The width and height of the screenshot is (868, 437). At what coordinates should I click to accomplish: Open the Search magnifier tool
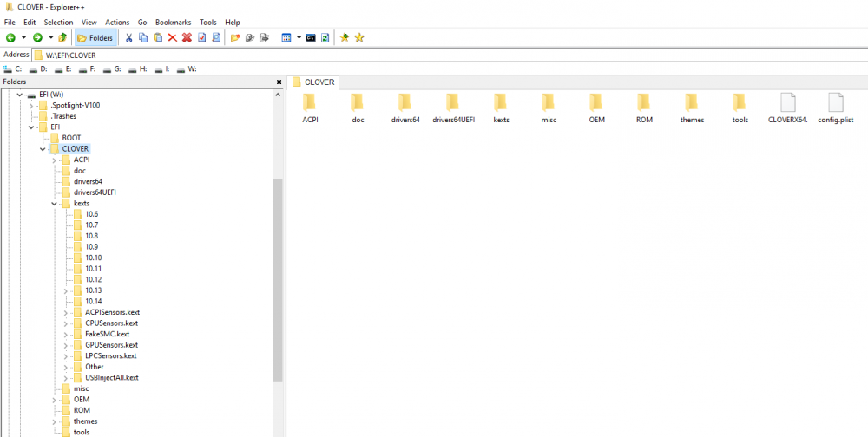(x=216, y=37)
